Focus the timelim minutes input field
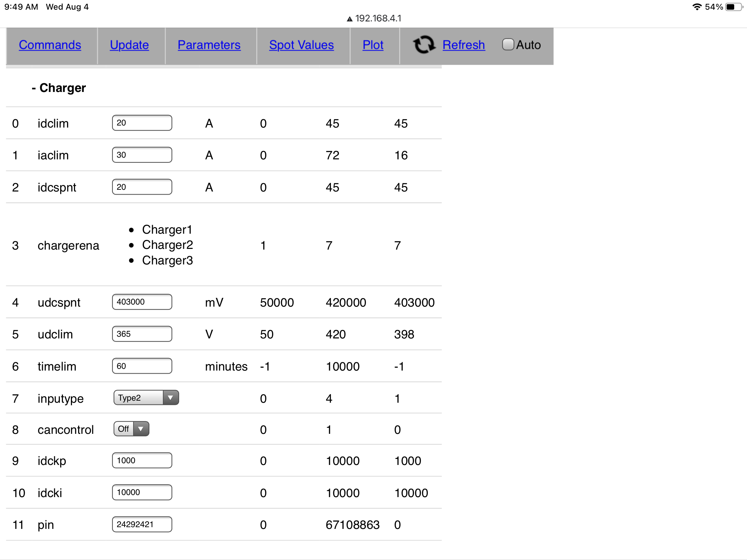The image size is (747, 560). tap(142, 366)
